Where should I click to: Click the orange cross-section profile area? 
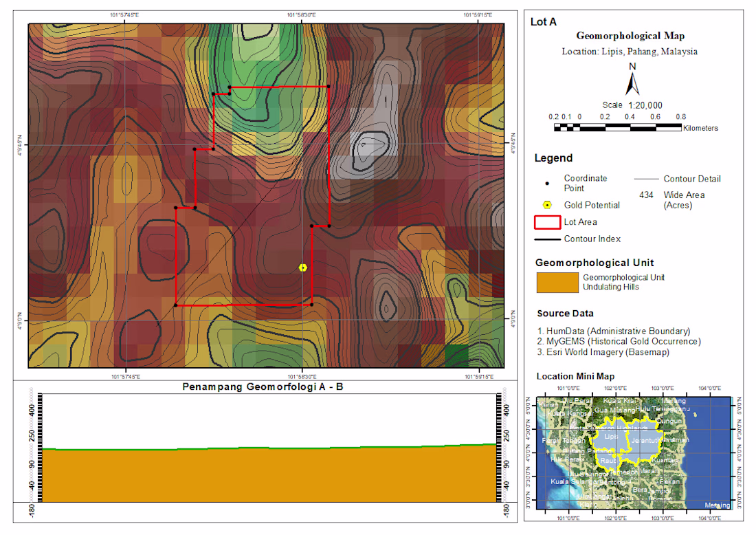[x=270, y=475]
